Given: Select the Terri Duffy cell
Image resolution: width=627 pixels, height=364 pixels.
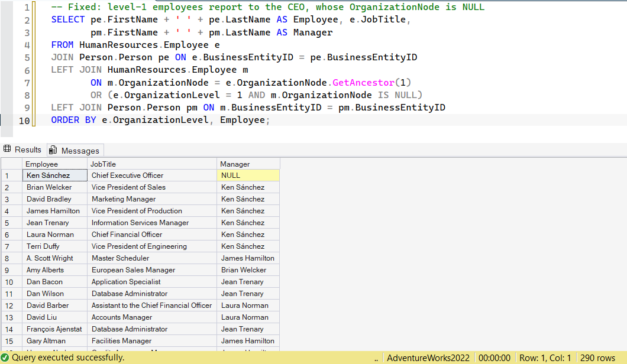Looking at the screenshot, I should pos(55,246).
